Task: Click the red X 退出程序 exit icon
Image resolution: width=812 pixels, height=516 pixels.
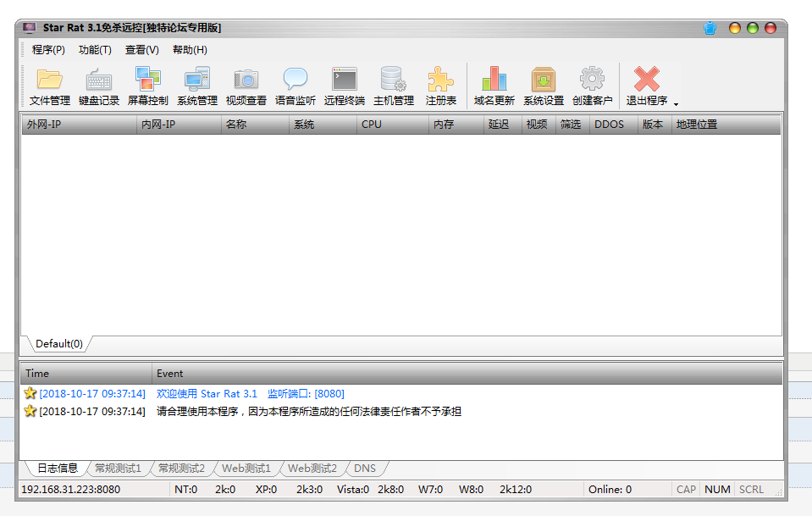Action: coord(647,79)
